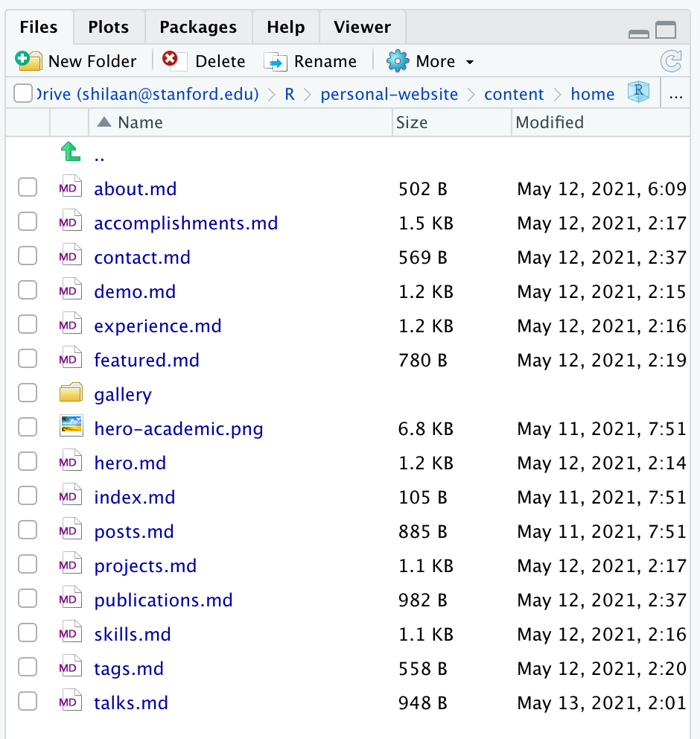Check the box next to about.md
Image resolution: width=700 pixels, height=739 pixels.
coord(28,188)
